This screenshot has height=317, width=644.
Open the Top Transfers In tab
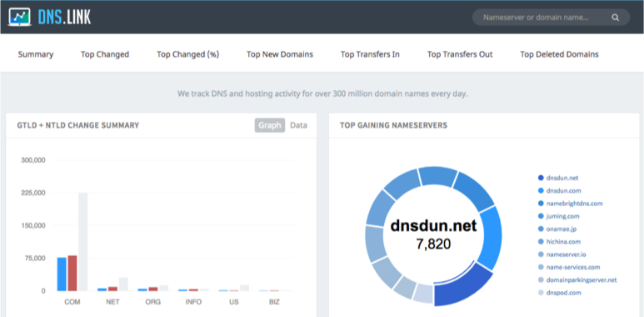click(x=370, y=54)
